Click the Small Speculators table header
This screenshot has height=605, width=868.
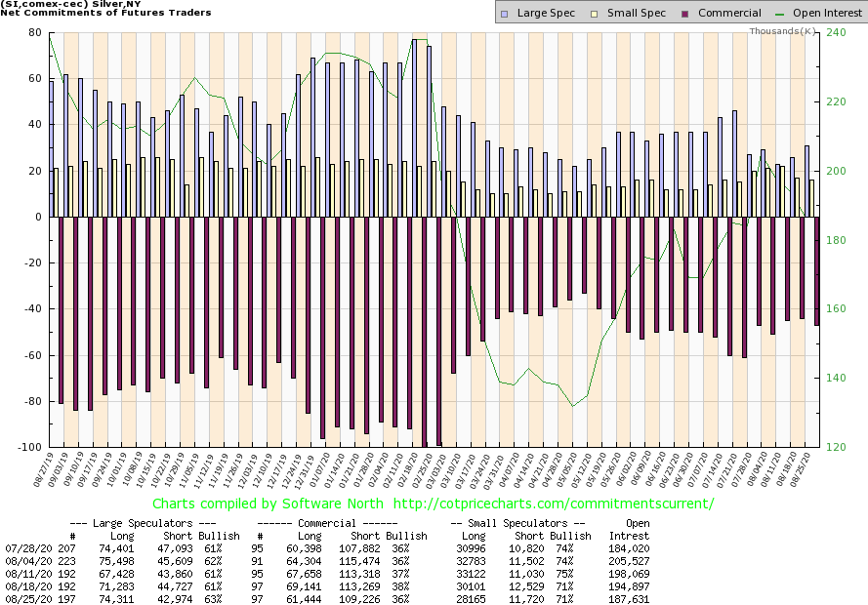[x=519, y=523]
